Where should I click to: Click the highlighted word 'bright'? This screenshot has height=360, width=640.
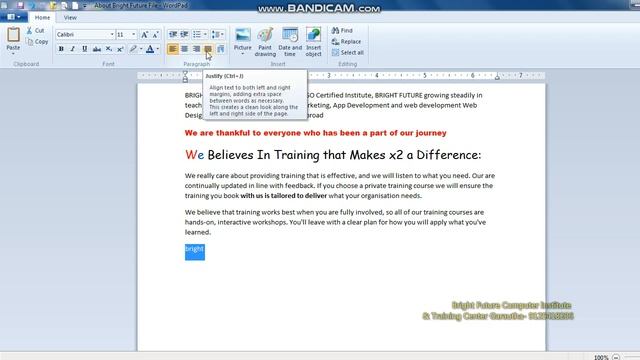tap(194, 249)
